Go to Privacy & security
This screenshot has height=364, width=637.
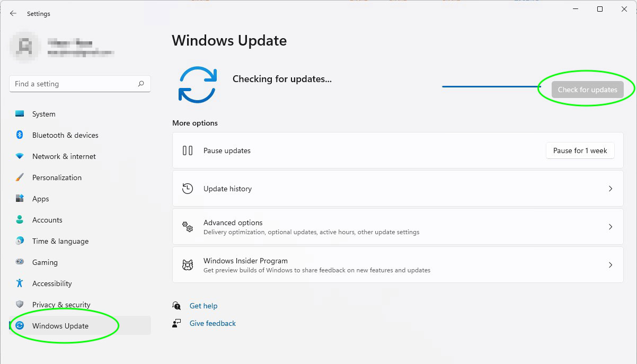pos(80,305)
